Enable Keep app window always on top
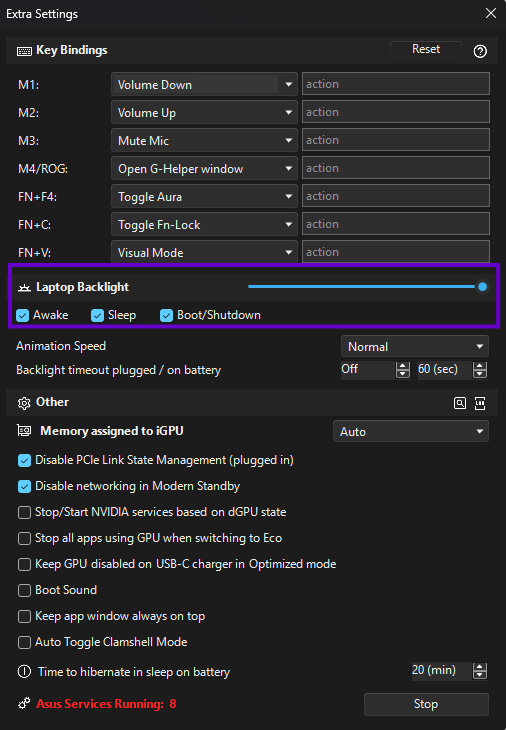The height and width of the screenshot is (730, 506). [24, 616]
